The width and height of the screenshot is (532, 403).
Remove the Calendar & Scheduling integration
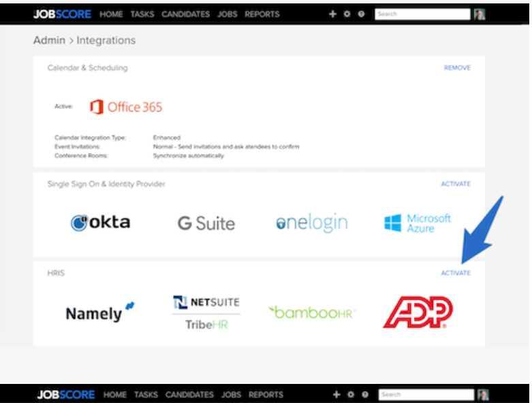[x=457, y=68]
